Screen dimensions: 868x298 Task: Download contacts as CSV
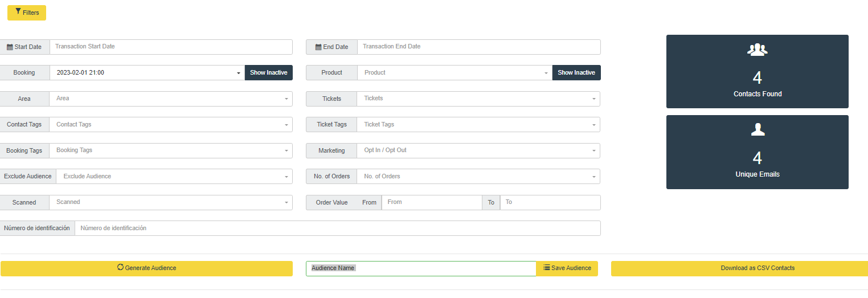[x=740, y=268]
